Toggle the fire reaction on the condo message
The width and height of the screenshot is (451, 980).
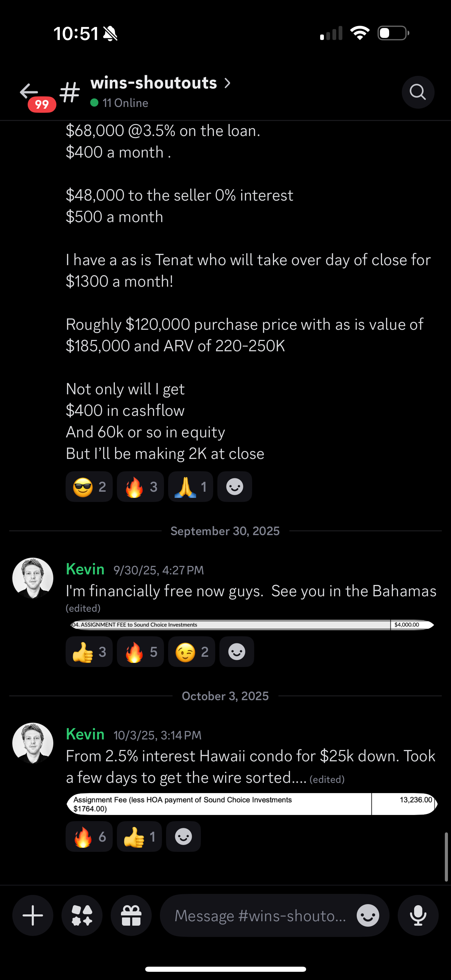pos(89,836)
